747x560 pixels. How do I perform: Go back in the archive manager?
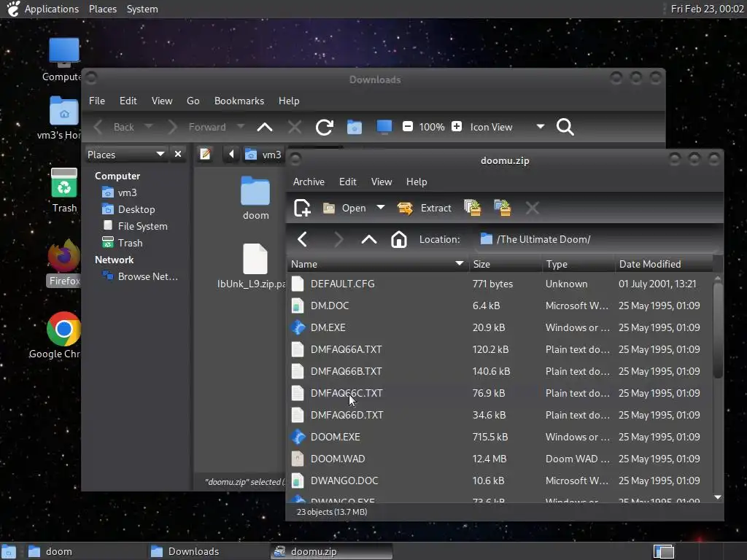[x=303, y=239]
